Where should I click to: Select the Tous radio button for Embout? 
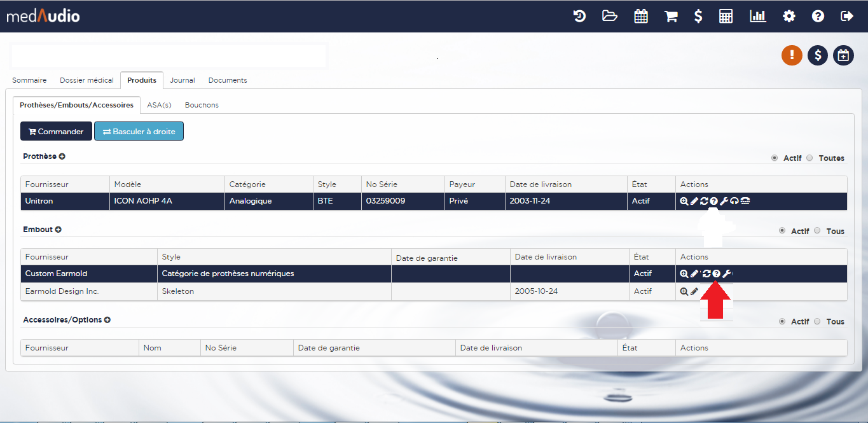(x=817, y=231)
